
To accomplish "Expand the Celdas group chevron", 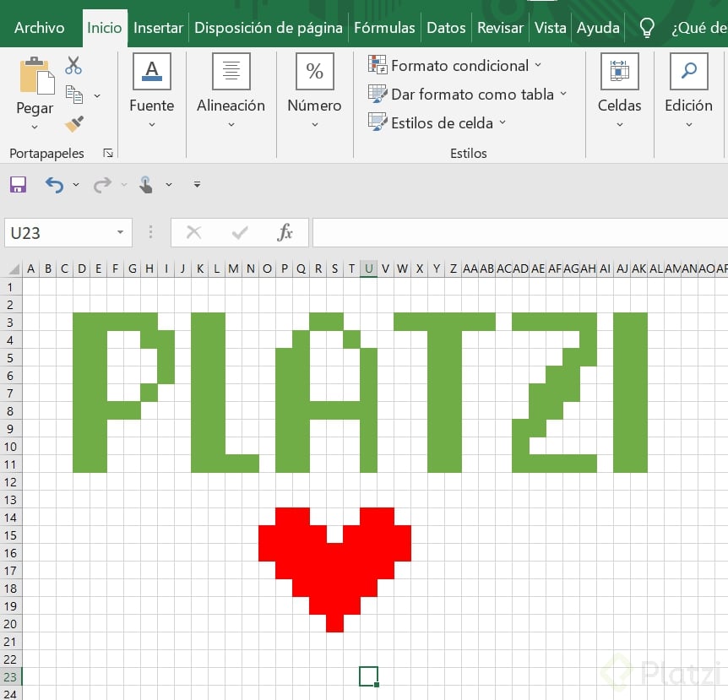I will (x=619, y=124).
